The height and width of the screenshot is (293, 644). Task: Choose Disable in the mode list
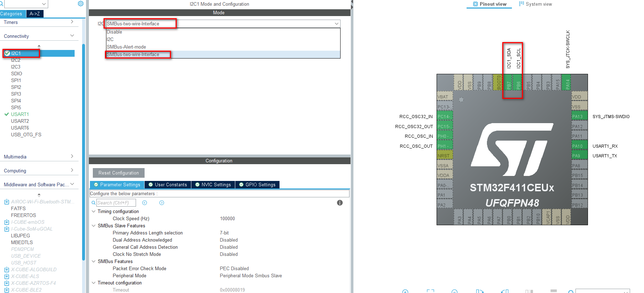223,32
